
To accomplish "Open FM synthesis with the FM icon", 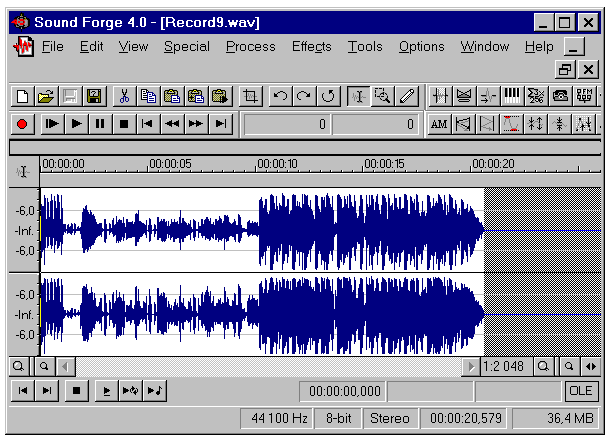I will click(584, 96).
